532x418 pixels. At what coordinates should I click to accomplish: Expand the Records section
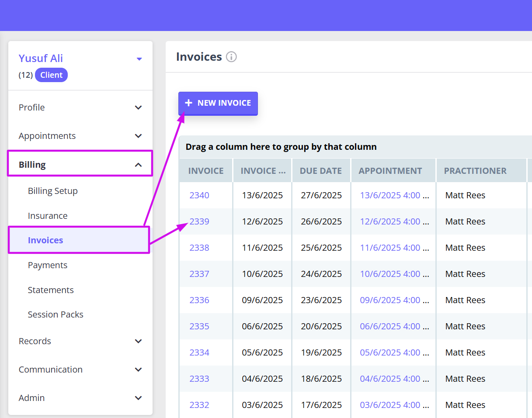80,341
